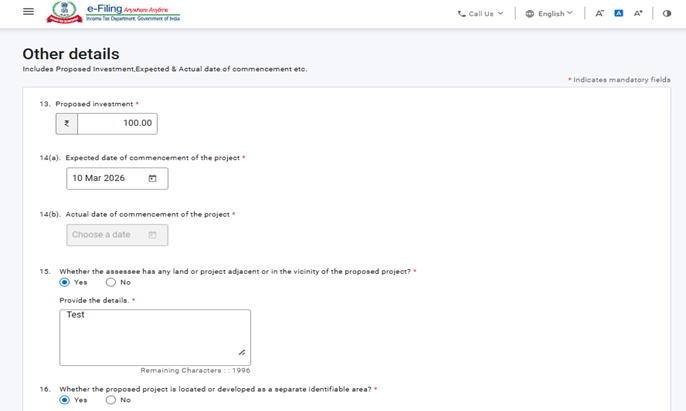Increase font size with A+ icon
The image size is (686, 411).
pos(639,14)
